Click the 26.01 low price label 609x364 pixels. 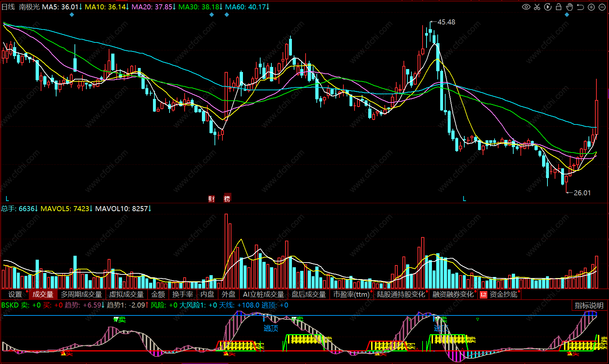582,193
